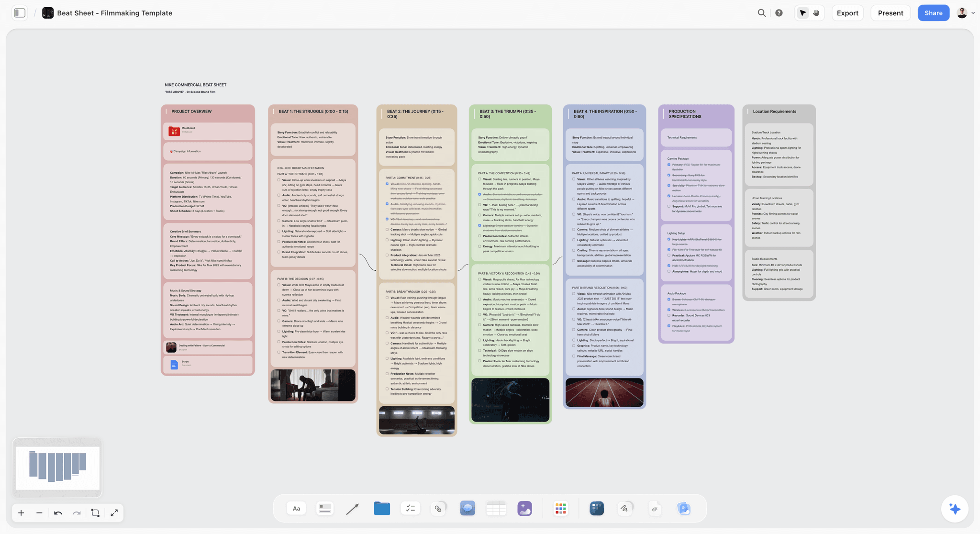Check the Support MoVI Pro gimbal checkbox
The width and height of the screenshot is (980, 534).
[x=669, y=207]
